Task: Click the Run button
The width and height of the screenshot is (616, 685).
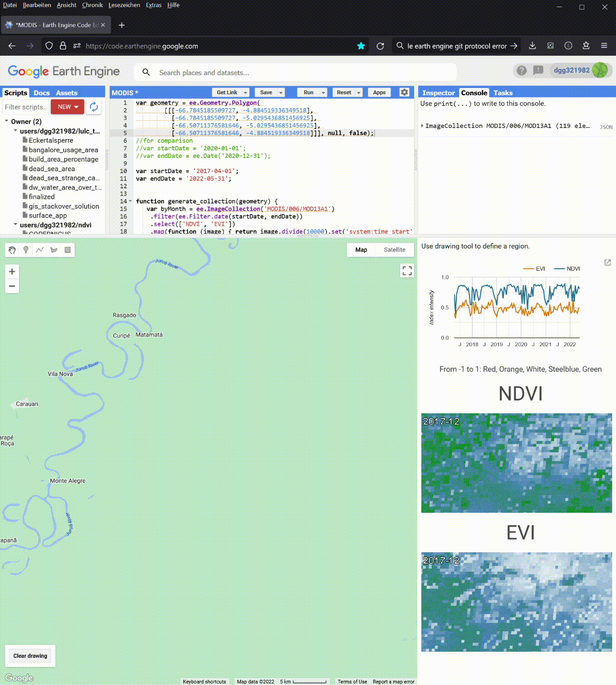Action: point(308,93)
